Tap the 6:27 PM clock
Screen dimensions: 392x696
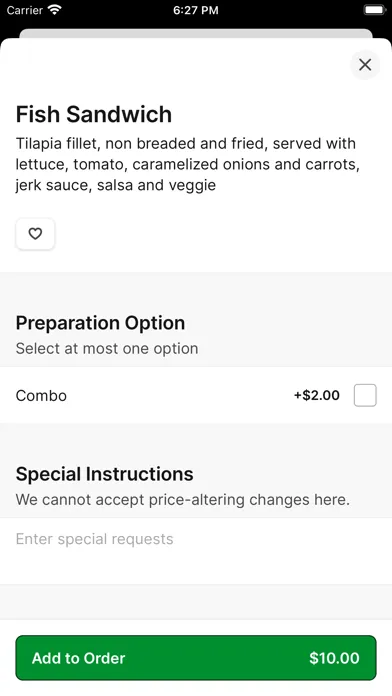tap(196, 10)
